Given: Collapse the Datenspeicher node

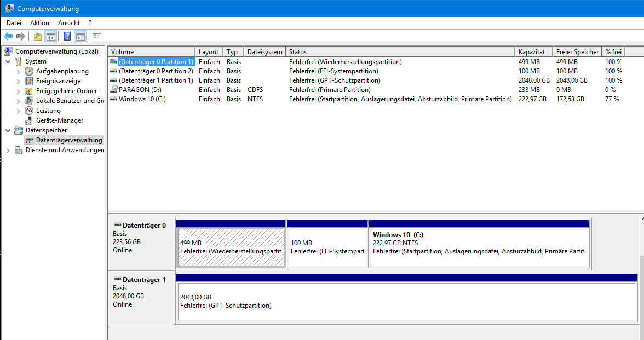Looking at the screenshot, I should (x=8, y=130).
